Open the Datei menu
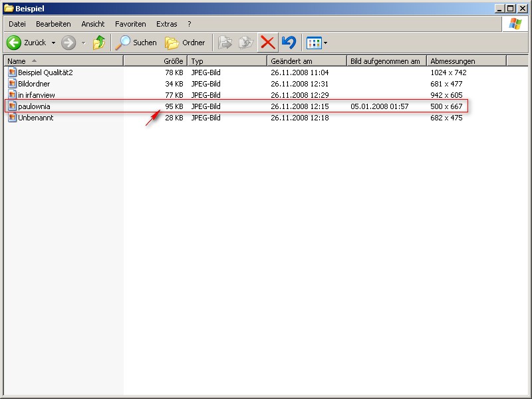The width and height of the screenshot is (532, 399). [x=17, y=24]
